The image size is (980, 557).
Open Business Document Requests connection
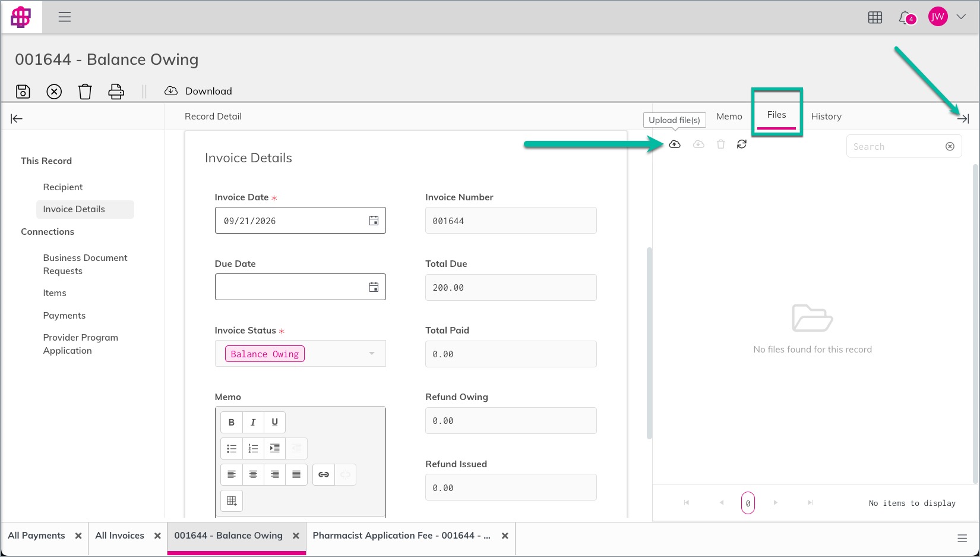(85, 265)
